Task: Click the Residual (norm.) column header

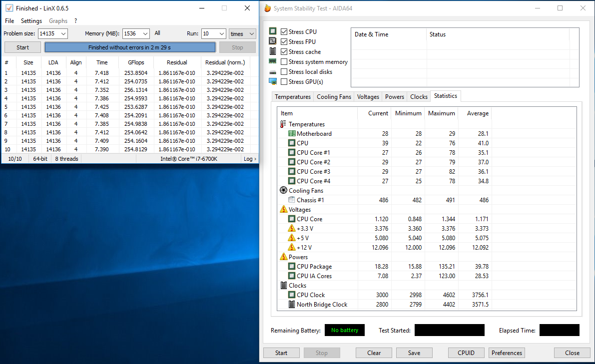Action: [x=225, y=62]
